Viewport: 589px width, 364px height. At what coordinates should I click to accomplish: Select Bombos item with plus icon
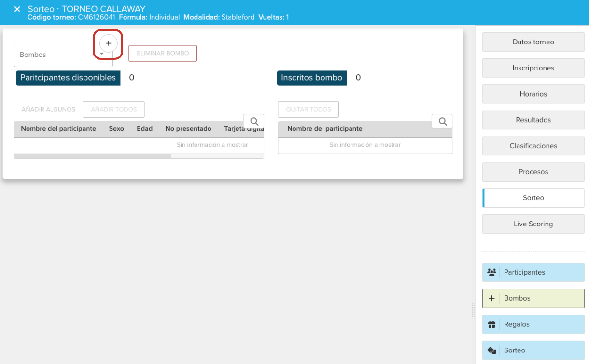(533, 298)
